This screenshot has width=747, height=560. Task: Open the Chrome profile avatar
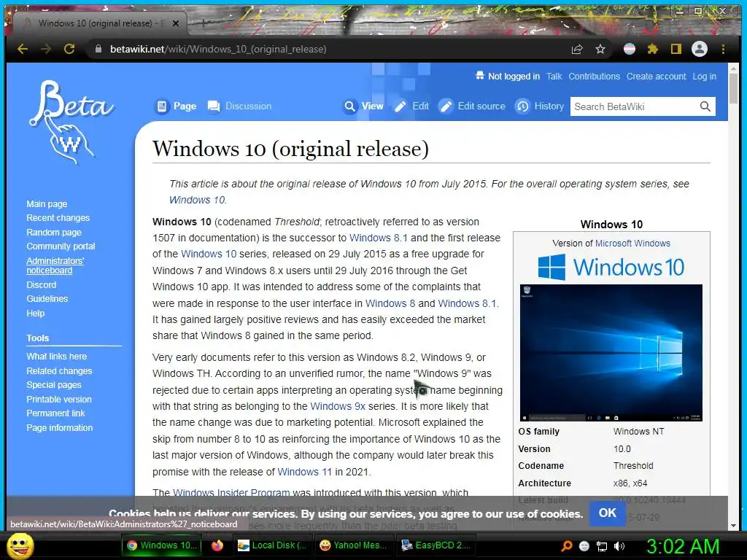point(700,49)
